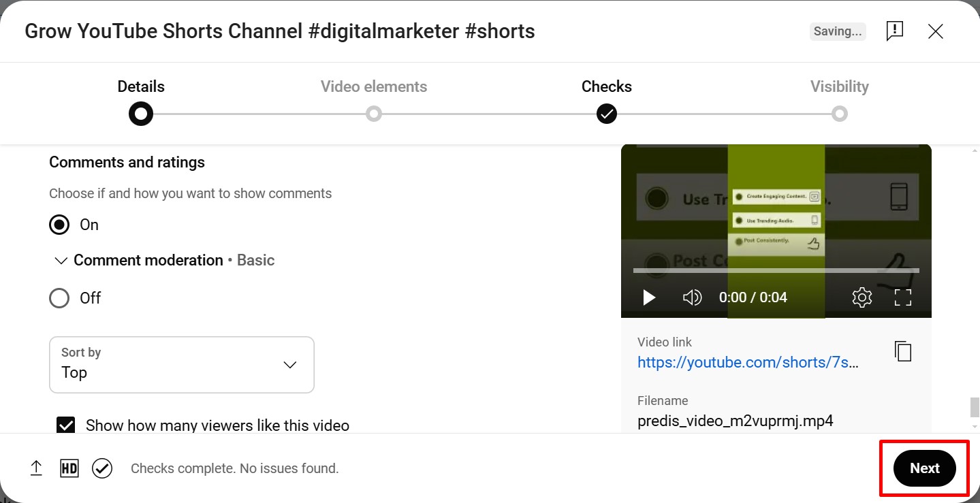Turn comments On with the radio button
The image size is (980, 503).
click(x=59, y=225)
